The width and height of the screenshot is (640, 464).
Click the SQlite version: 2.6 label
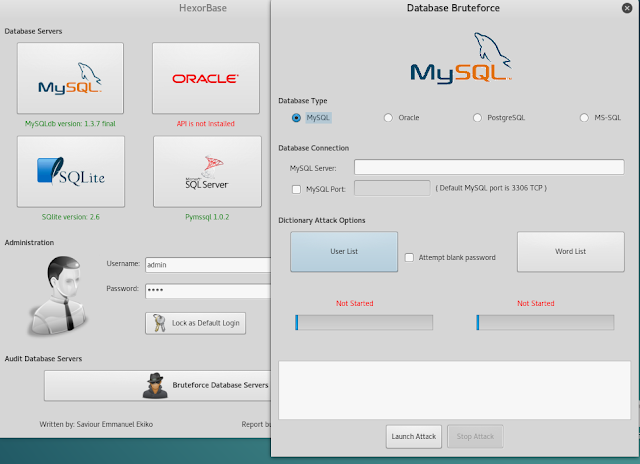point(71,217)
